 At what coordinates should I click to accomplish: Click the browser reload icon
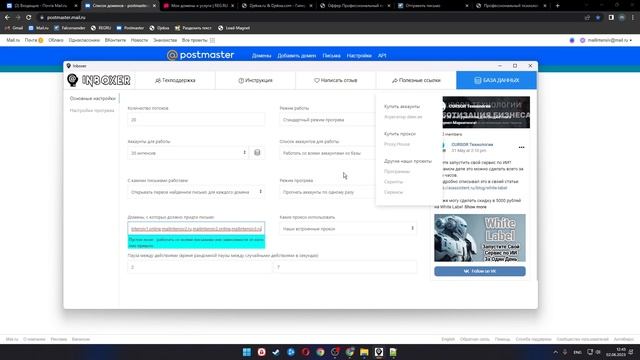[29, 18]
